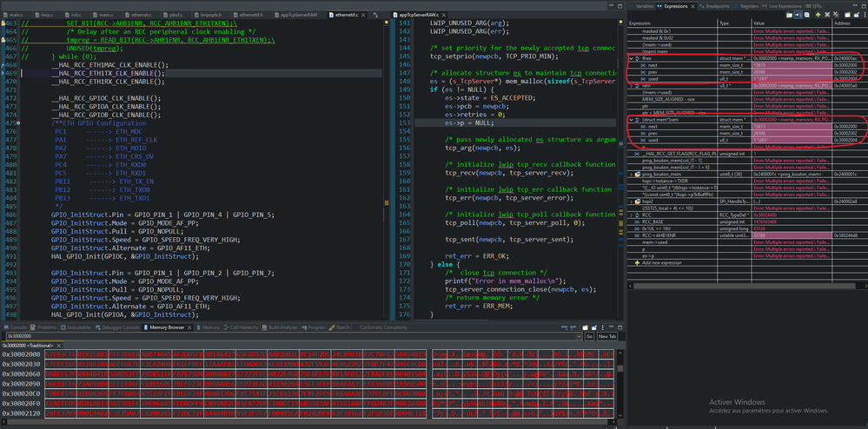Close the Memory Browser tab
Screen dimensions: 868x429
tap(189, 327)
